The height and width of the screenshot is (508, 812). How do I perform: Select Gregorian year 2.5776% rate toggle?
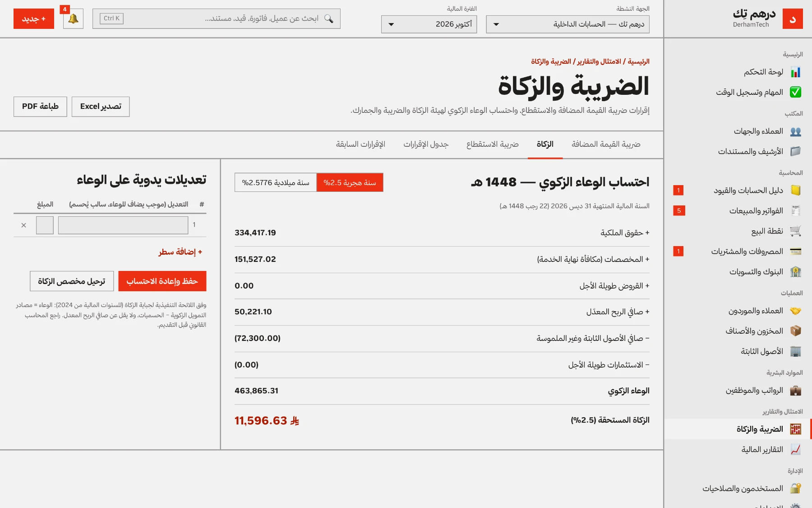[x=276, y=182]
